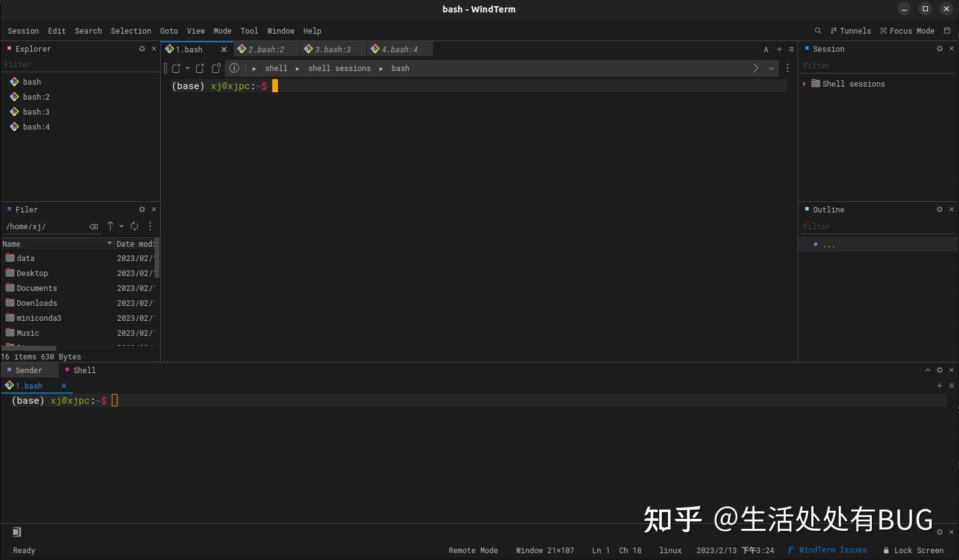Open a new session using the new-session toolbar icon

point(176,69)
